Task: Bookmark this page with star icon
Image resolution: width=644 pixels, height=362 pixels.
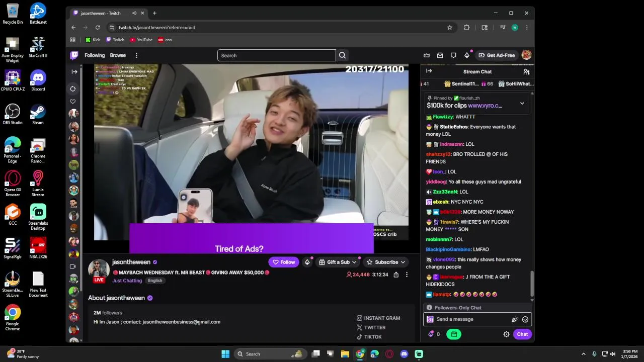Action: pyautogui.click(x=450, y=28)
